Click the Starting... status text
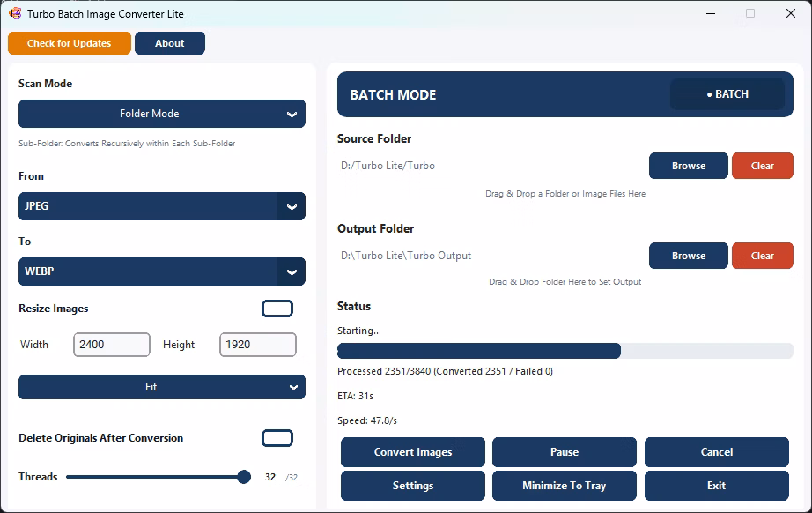 click(x=358, y=331)
